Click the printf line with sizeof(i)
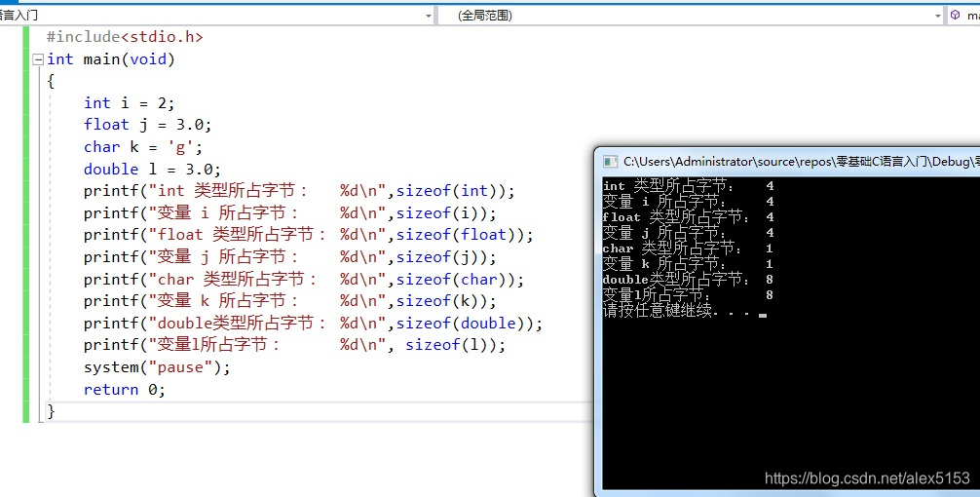Image resolution: width=980 pixels, height=497 pixels. 290,213
